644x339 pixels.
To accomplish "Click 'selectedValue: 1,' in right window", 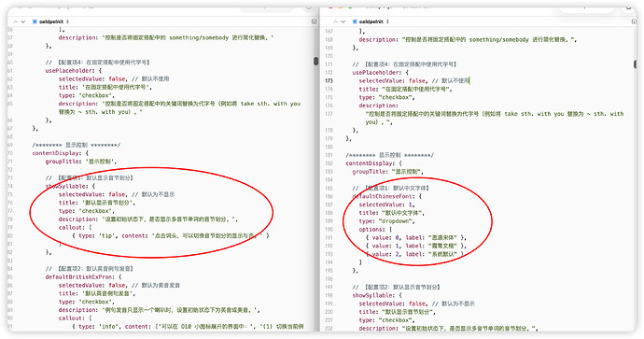I will pos(387,205).
